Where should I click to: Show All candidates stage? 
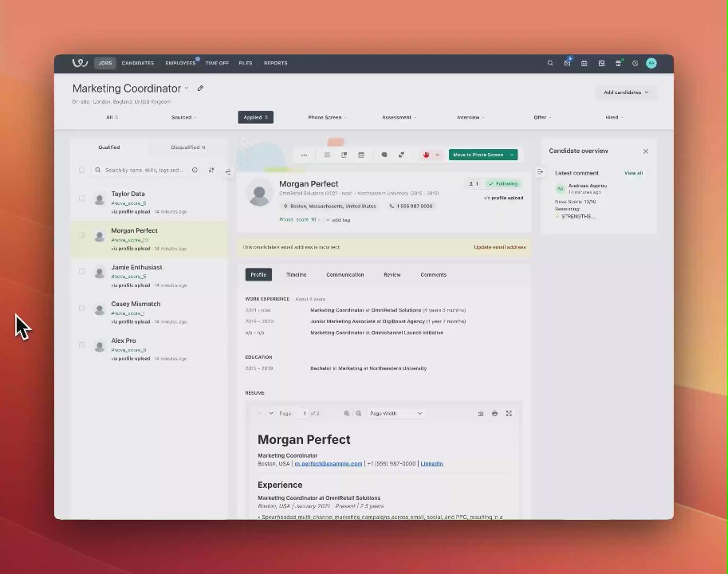point(112,117)
